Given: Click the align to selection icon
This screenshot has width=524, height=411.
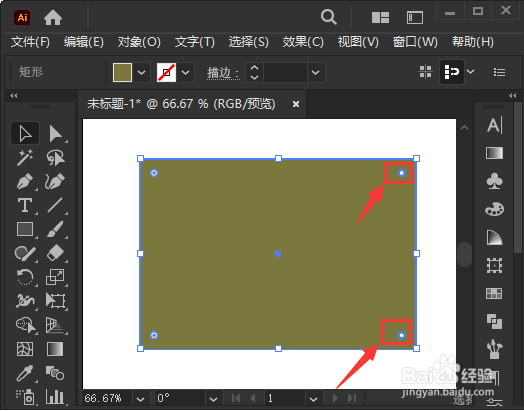Looking at the screenshot, I should coord(451,72).
